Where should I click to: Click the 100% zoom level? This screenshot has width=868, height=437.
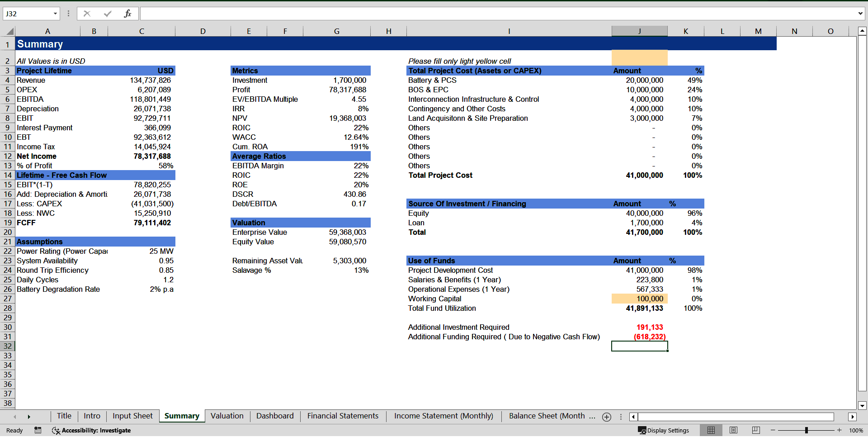pos(856,430)
